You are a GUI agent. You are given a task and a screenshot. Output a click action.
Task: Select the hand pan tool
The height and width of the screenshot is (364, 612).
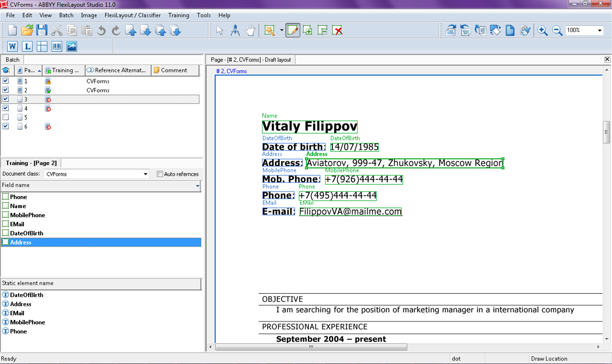tap(250, 31)
